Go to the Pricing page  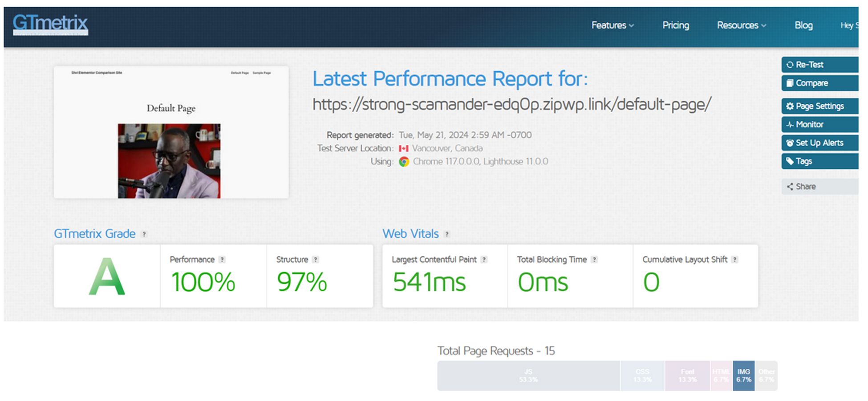675,25
